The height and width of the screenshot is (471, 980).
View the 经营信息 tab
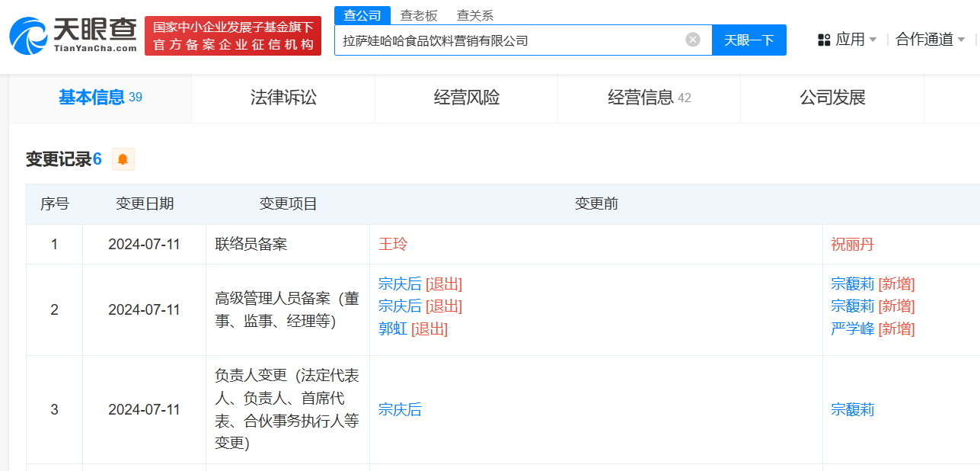point(643,98)
